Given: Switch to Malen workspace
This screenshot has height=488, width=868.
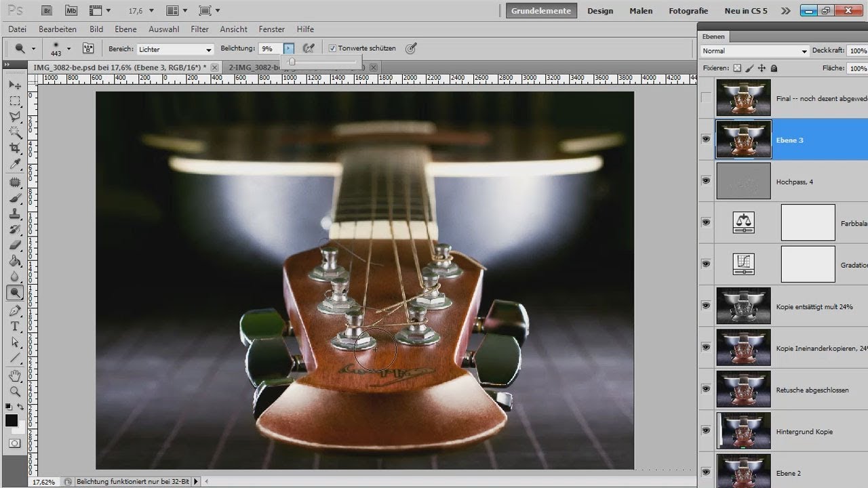Looking at the screenshot, I should coord(641,11).
